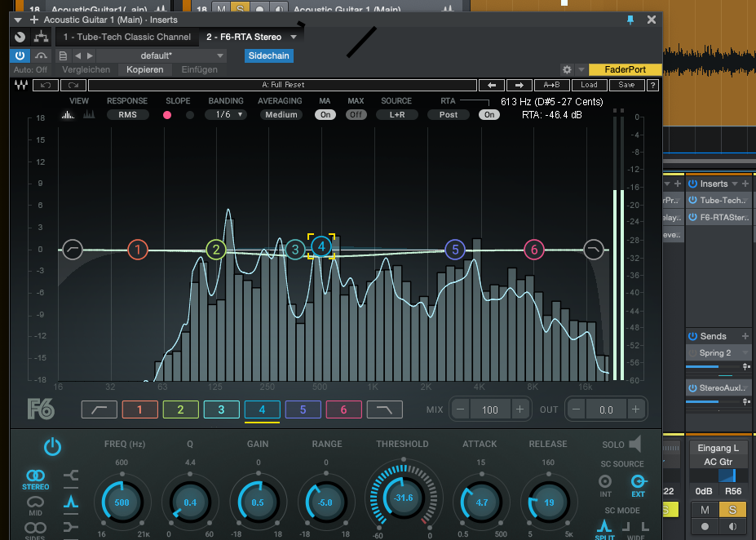The height and width of the screenshot is (540, 756).
Task: Click the Load button
Action: [589, 85]
